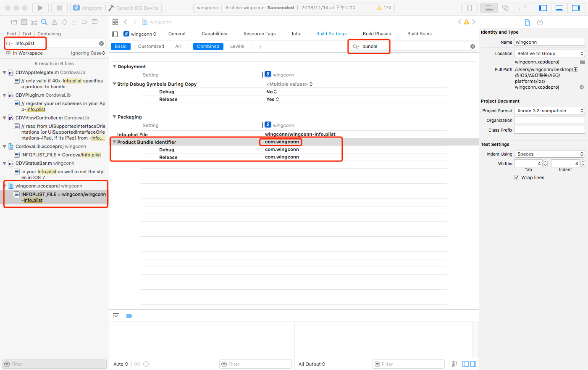
Task: Open the Report navigator speech-bubble icon
Action: tap(94, 22)
